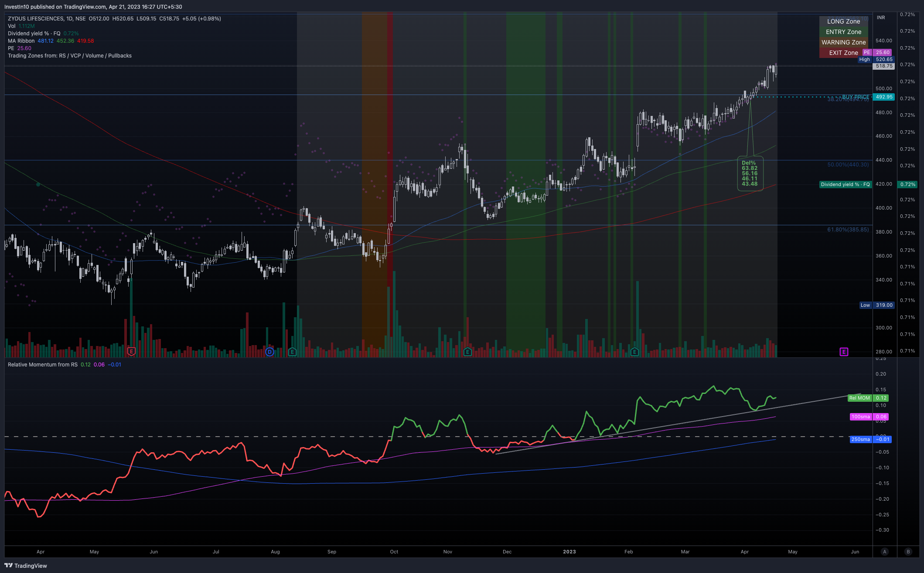Click the current price 518.75 label

point(884,66)
